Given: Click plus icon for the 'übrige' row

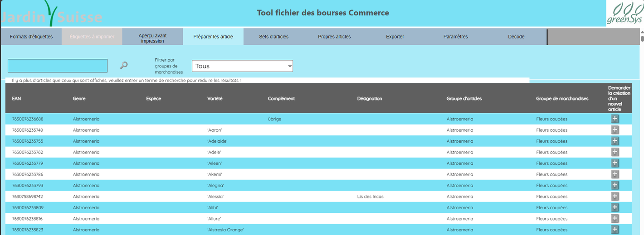Looking at the screenshot, I should tap(615, 119).
